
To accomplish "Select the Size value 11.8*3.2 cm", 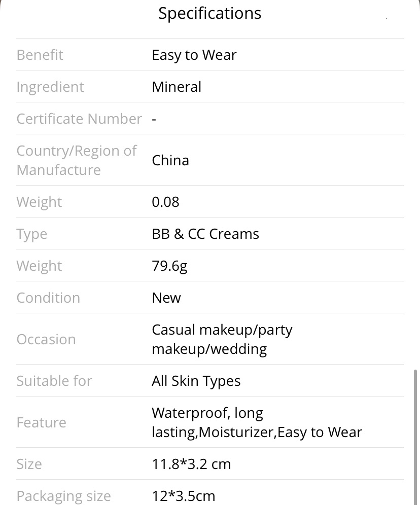I will (191, 464).
